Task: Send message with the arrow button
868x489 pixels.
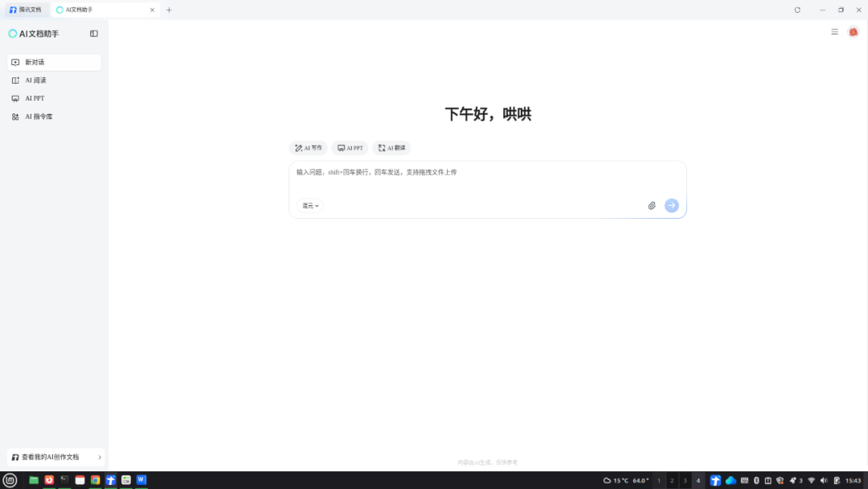Action: point(671,205)
